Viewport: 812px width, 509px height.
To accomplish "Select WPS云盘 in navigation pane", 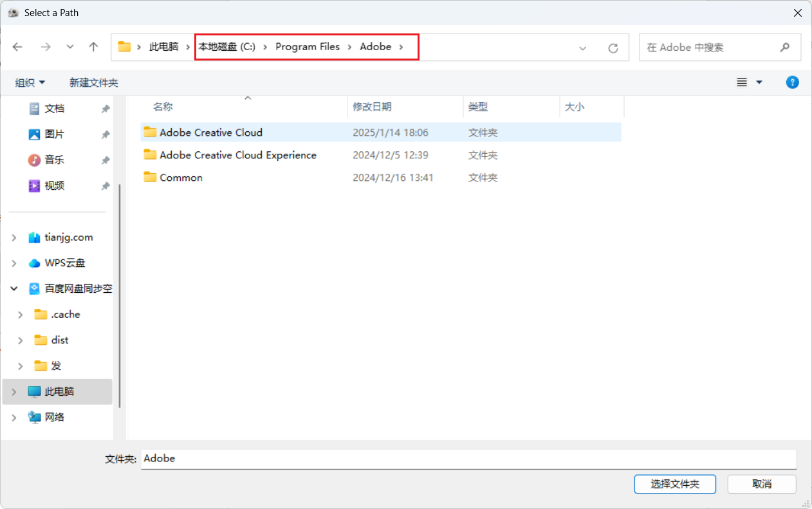I will coord(65,263).
